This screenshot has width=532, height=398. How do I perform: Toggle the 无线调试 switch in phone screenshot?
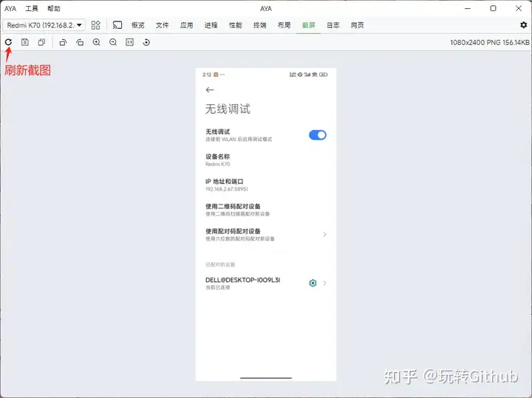pyautogui.click(x=317, y=135)
